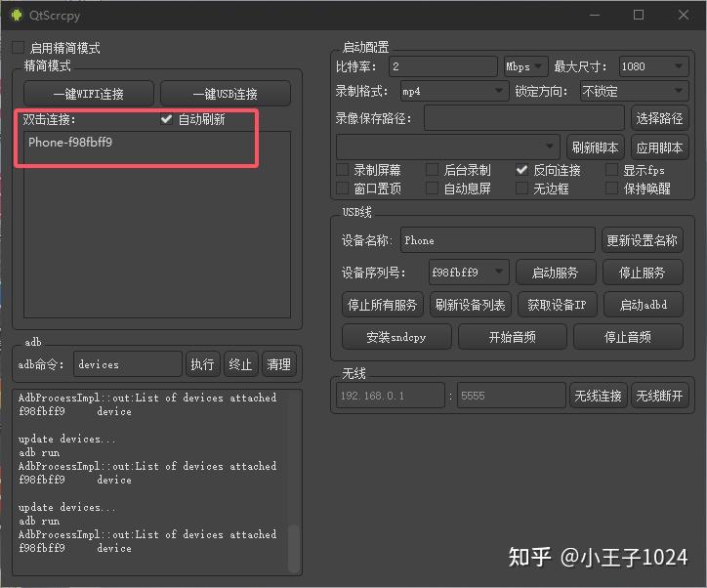The image size is (707, 588).
Task: Click the 比特率 value input field
Action: click(x=442, y=66)
